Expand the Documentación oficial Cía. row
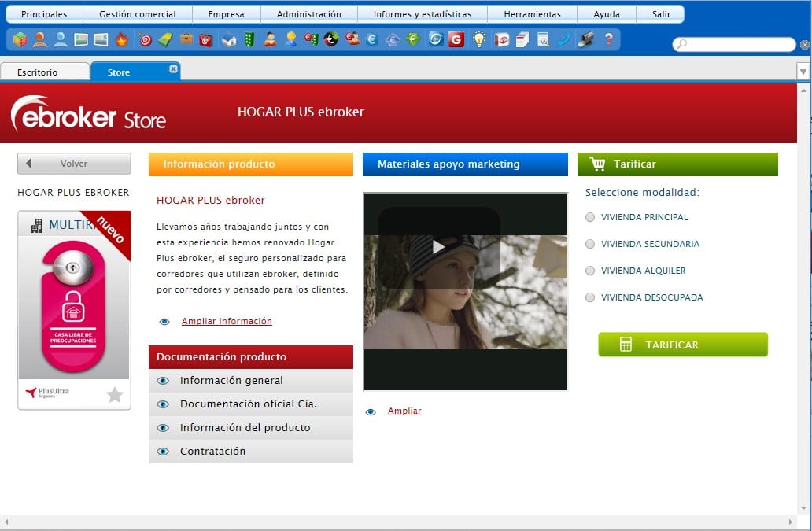This screenshot has height=531, width=812. click(251, 404)
